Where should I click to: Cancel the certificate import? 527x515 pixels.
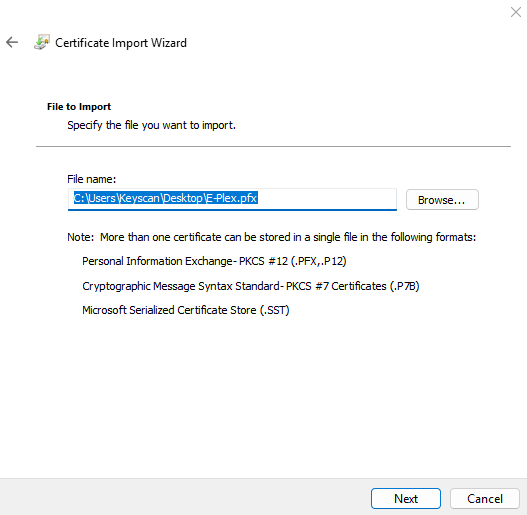coord(485,498)
